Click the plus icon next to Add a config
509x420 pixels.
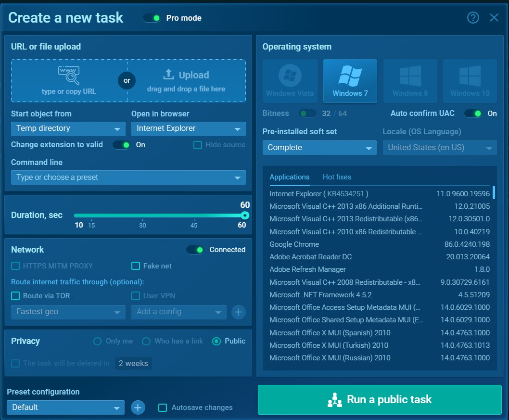coord(238,312)
